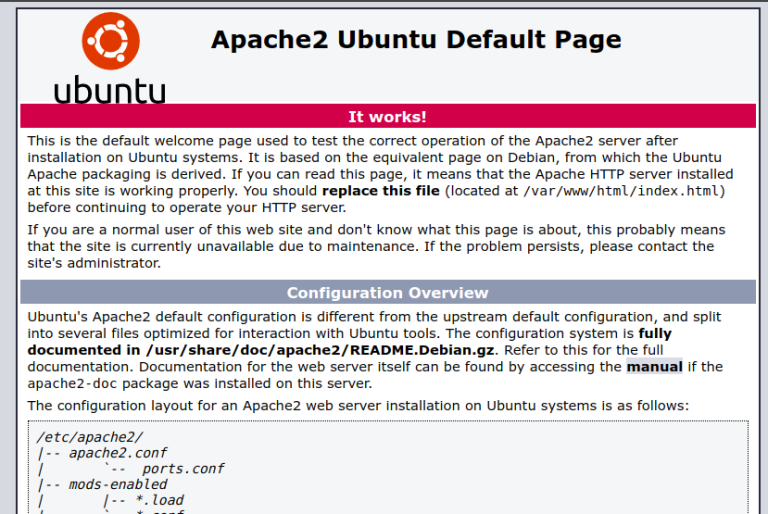
Task: Click the "Configuration Overview" section header
Action: pyautogui.click(x=387, y=293)
